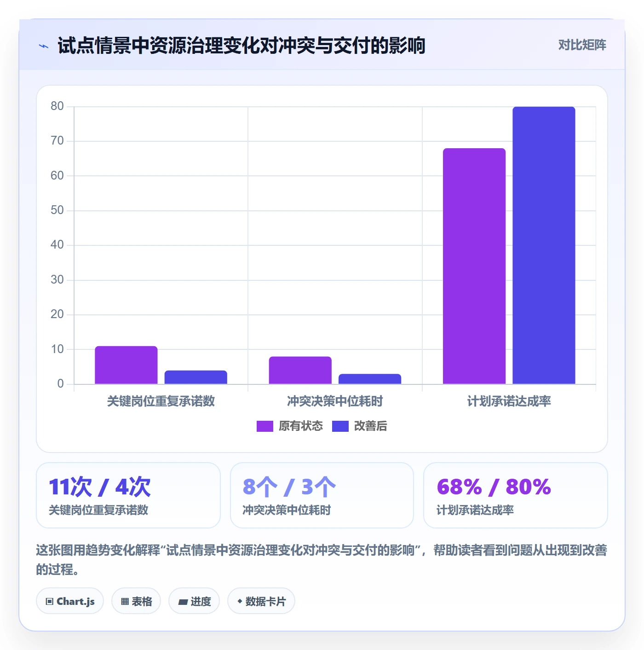Screen dimensions: 644x650
Task: Click the 关键岗位重复承诺数 axis label
Action: point(161,401)
